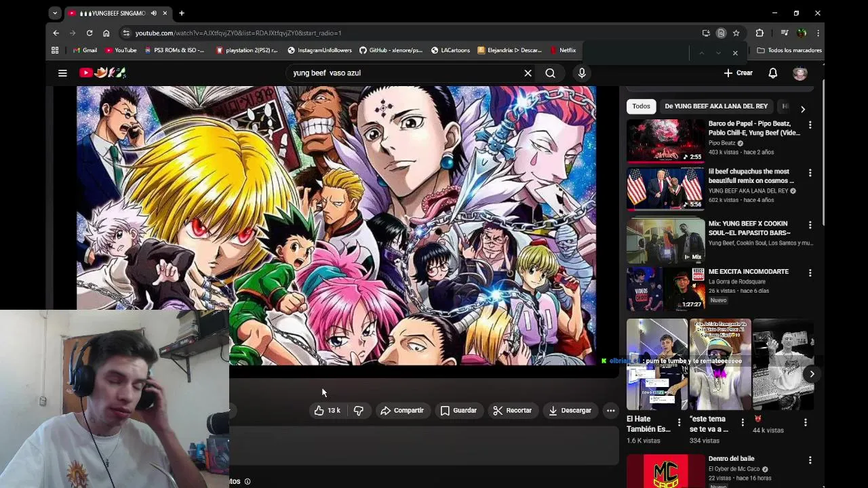The image size is (868, 488).
Task: Open Barco de Papel video thumbnail
Action: (x=665, y=142)
